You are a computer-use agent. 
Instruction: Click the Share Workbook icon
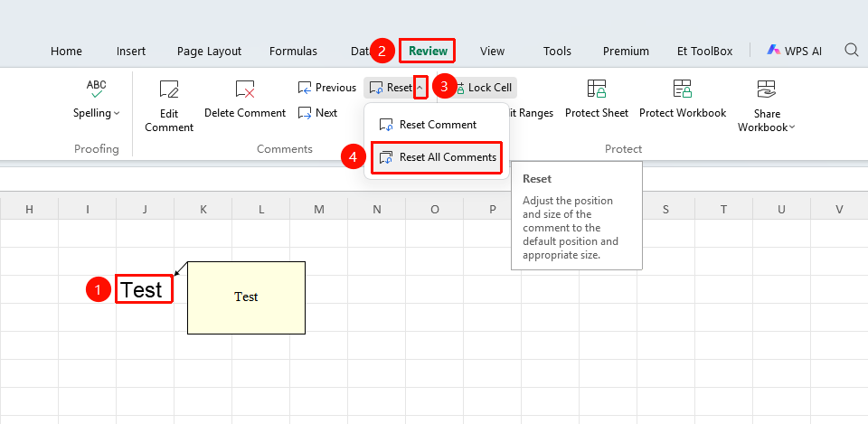(x=767, y=89)
